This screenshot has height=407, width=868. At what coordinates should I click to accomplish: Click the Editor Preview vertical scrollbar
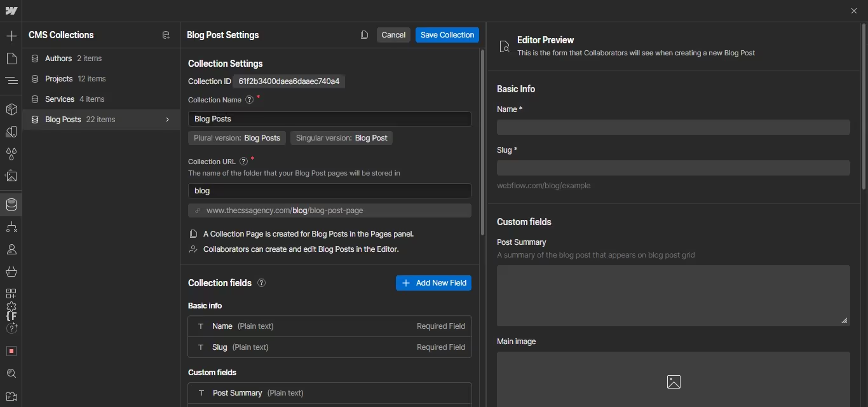[x=864, y=107]
